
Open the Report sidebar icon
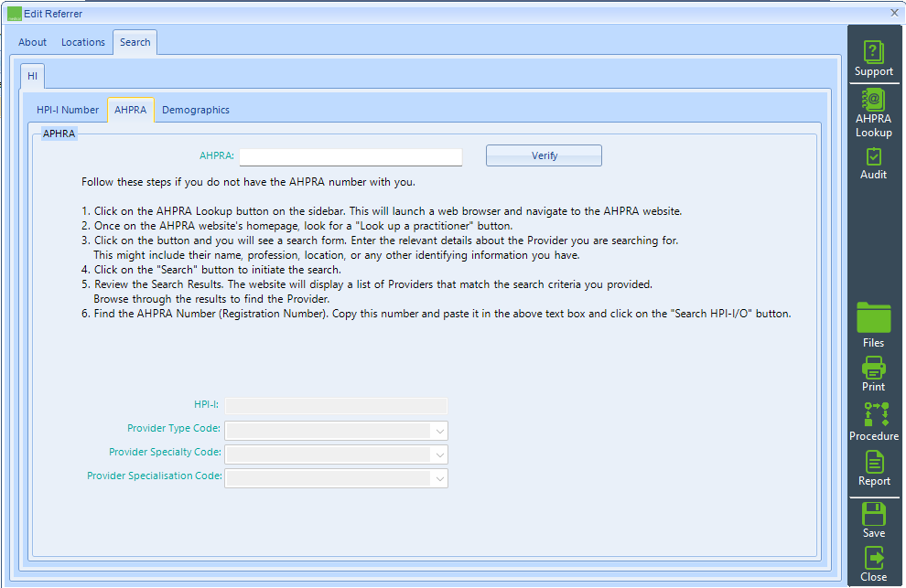[874, 468]
